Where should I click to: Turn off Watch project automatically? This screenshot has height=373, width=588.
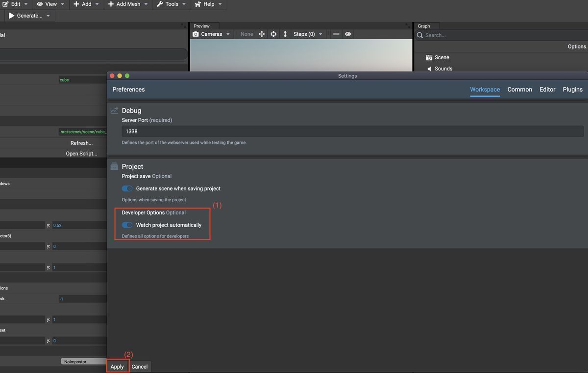point(127,225)
